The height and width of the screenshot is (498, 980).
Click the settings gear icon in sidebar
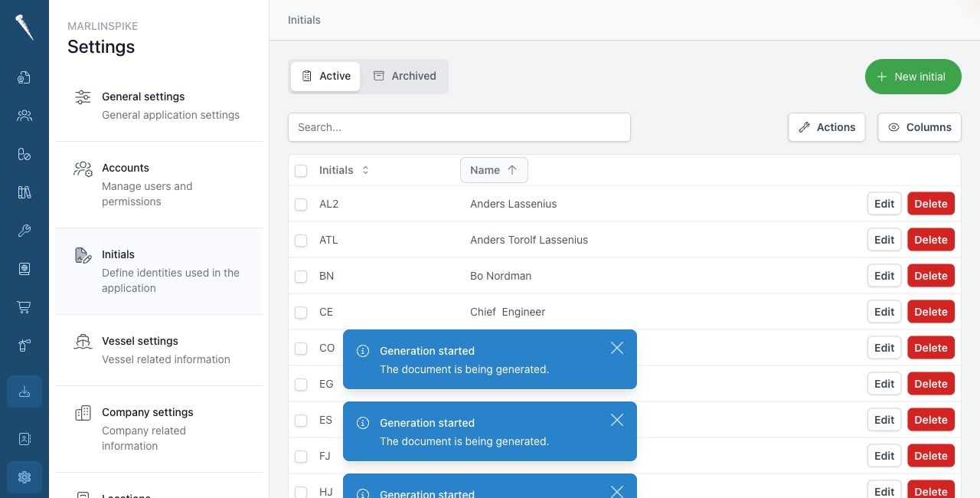pos(24,477)
